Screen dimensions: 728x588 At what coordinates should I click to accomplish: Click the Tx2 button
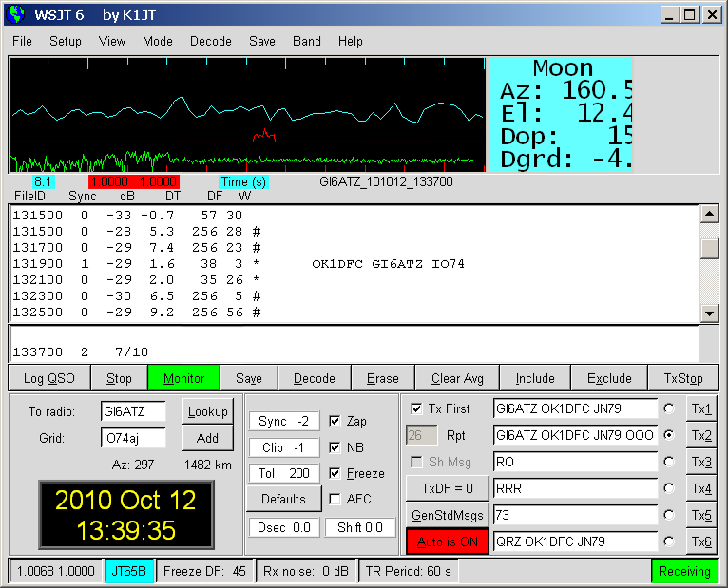(701, 435)
